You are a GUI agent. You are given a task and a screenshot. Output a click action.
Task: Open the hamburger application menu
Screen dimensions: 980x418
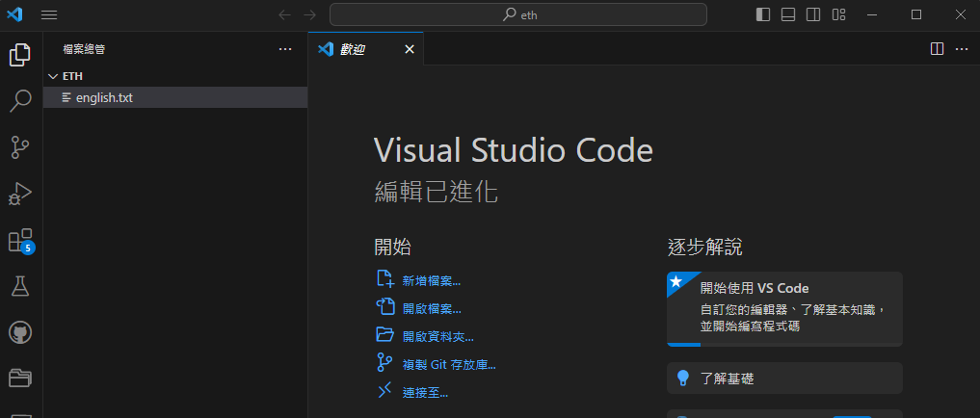pyautogui.click(x=49, y=15)
